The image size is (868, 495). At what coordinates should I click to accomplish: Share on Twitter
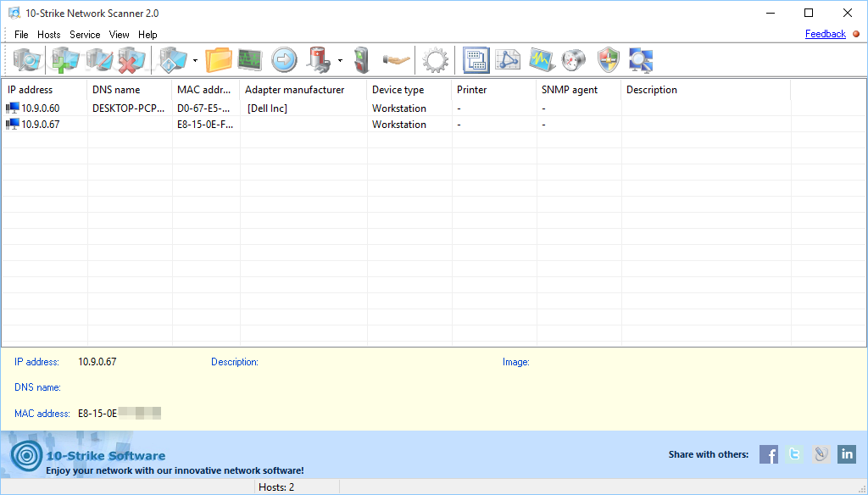pyautogui.click(x=794, y=454)
